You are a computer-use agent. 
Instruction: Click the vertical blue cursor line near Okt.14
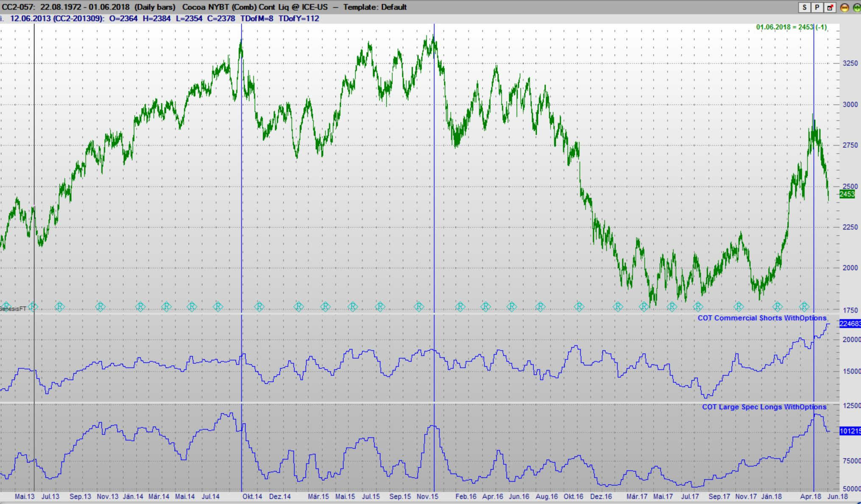tap(242, 169)
